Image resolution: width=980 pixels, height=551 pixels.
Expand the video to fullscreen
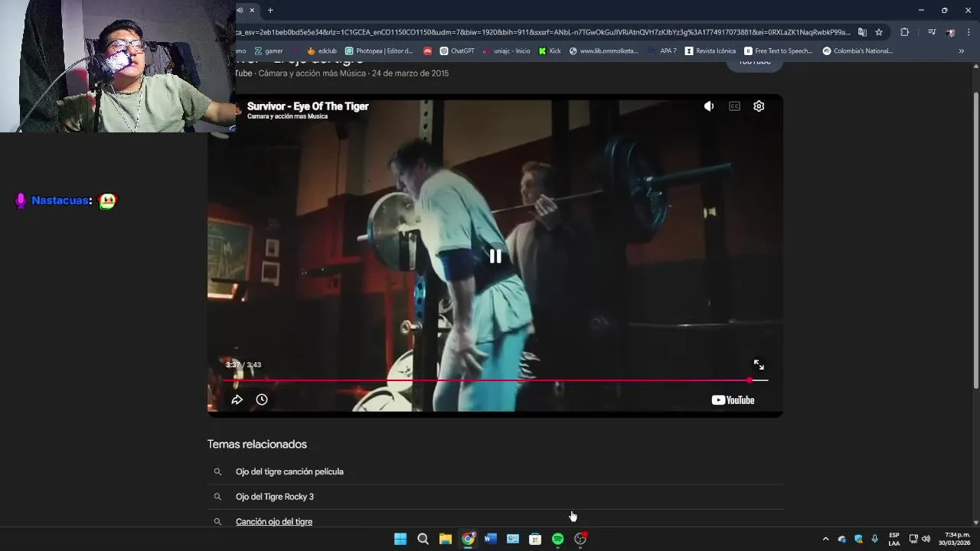point(759,365)
